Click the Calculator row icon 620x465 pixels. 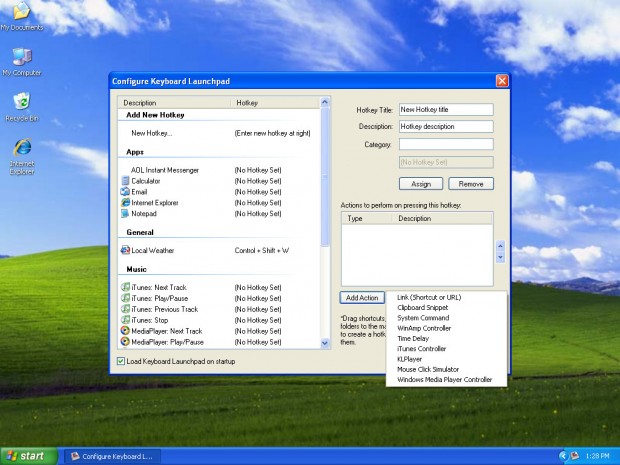click(x=125, y=181)
